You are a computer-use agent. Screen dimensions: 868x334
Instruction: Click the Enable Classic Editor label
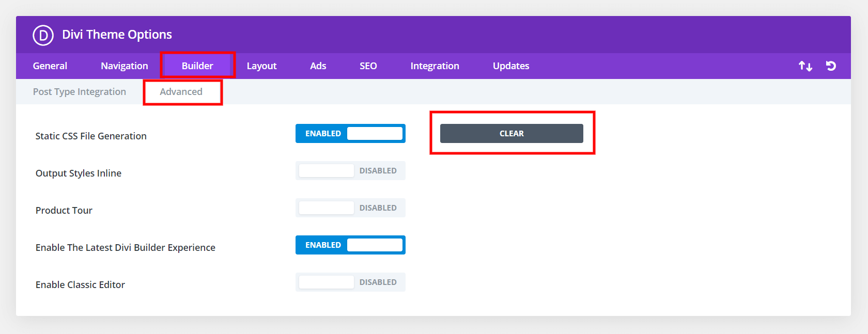tap(80, 285)
